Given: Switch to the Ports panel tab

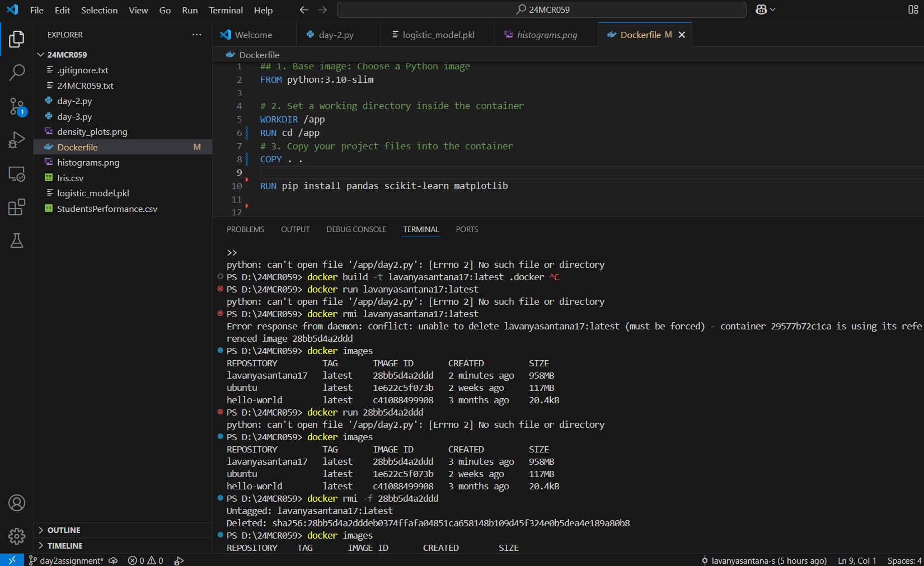Looking at the screenshot, I should (467, 229).
